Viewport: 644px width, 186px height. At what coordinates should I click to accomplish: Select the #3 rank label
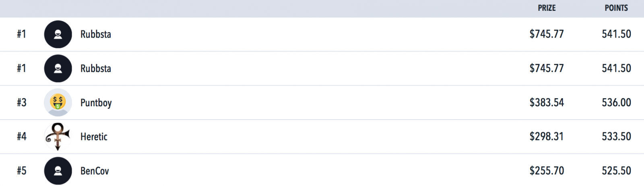click(22, 103)
